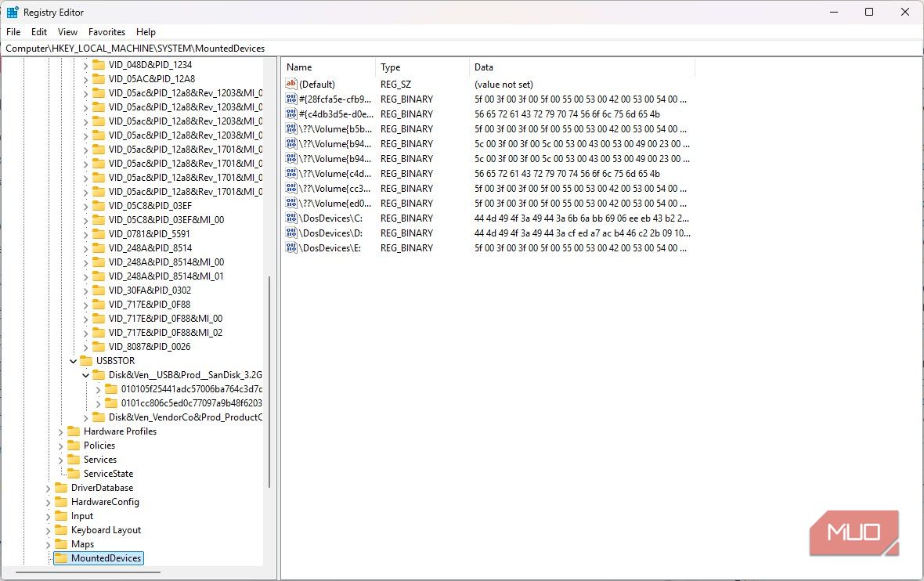Sort values by the Data column header
Image resolution: width=924 pixels, height=581 pixels.
(583, 67)
